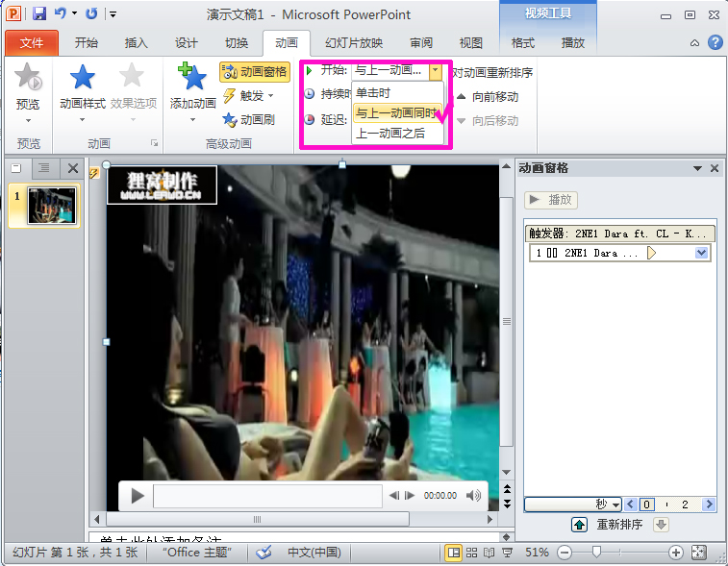Click the 播放 button in animation pane

point(551,200)
